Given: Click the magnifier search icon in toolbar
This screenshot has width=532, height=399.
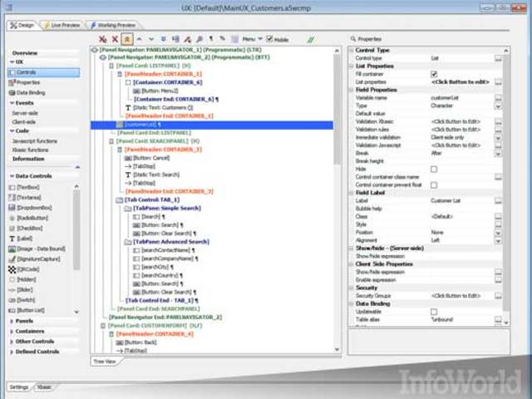Looking at the screenshot, I should click(x=199, y=39).
